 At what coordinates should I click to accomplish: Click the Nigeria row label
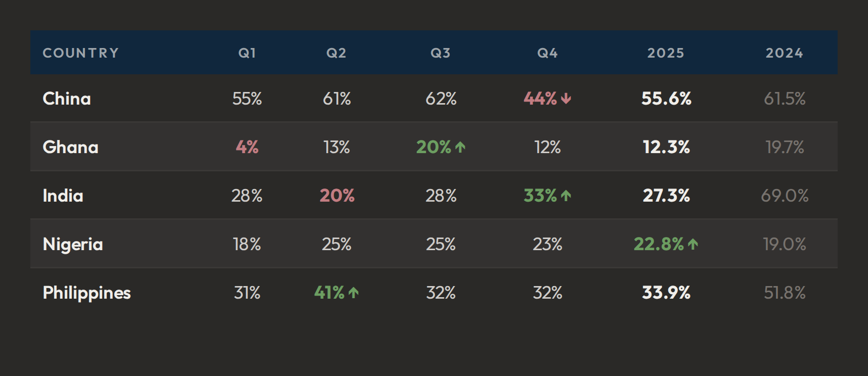point(73,245)
